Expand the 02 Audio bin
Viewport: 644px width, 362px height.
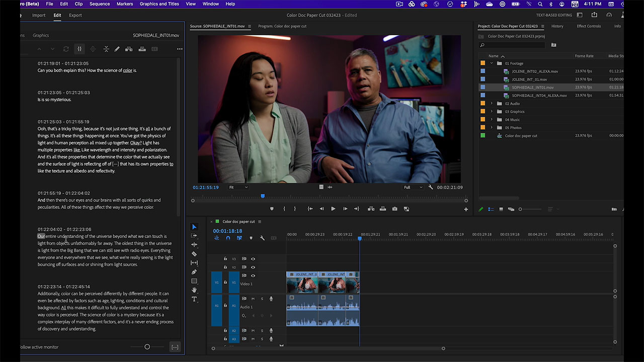[492, 104]
